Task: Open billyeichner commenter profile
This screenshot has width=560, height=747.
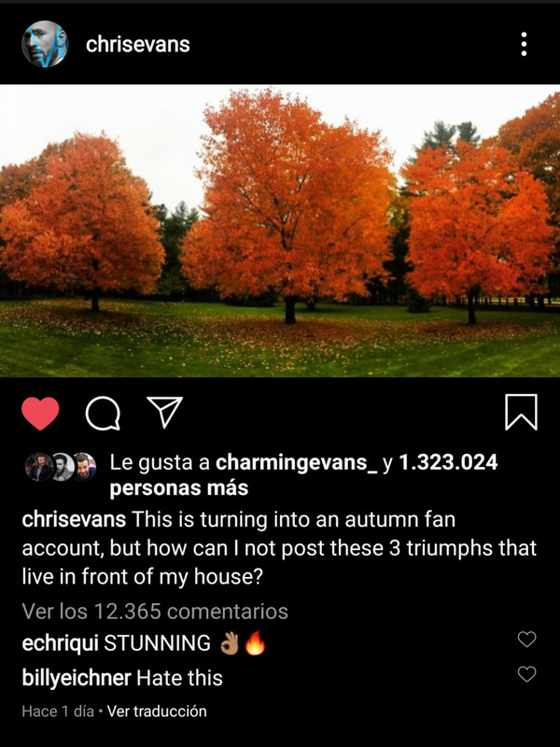Action: [77, 678]
